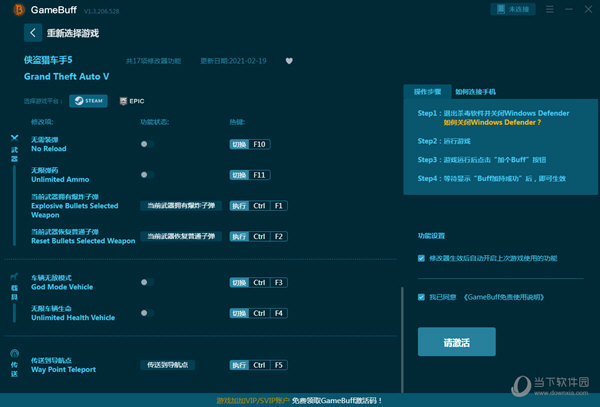This screenshot has width=600, height=407.
Task: Switch to the 如何连接手机 tab
Action: (475, 91)
